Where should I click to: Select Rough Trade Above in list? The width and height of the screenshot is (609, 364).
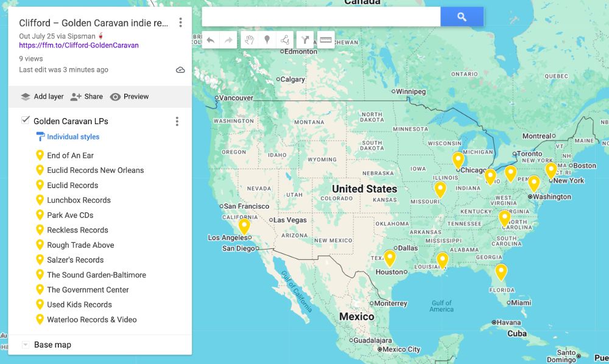pos(81,245)
